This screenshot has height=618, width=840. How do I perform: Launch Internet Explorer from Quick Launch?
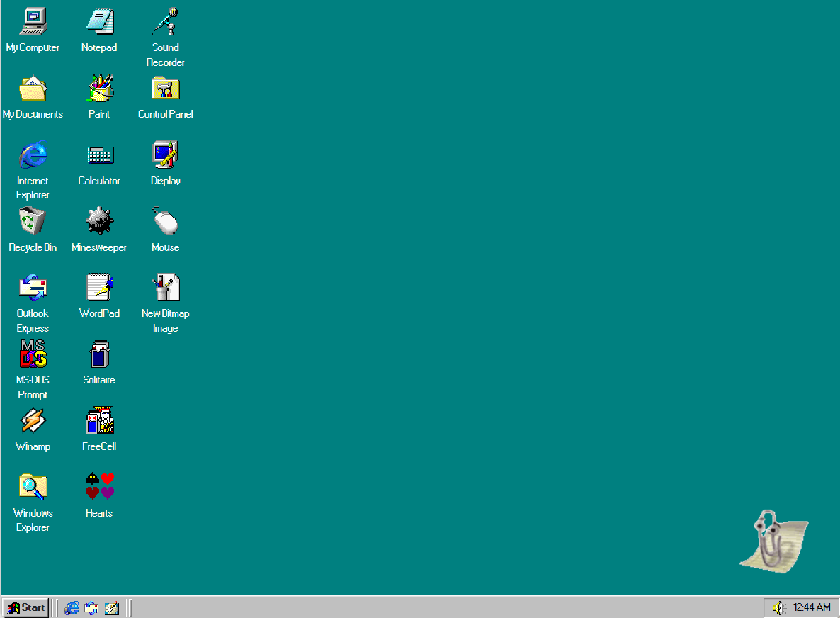coord(72,608)
